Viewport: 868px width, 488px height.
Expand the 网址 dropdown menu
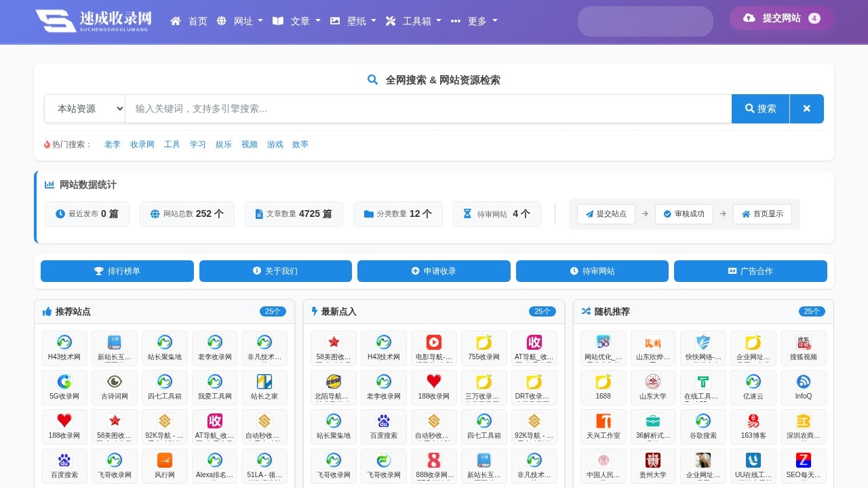tap(239, 21)
